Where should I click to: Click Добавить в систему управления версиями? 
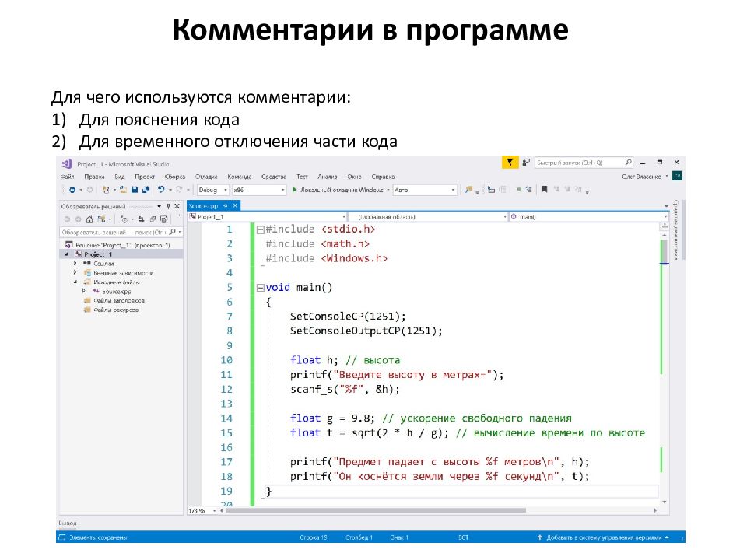(604, 537)
